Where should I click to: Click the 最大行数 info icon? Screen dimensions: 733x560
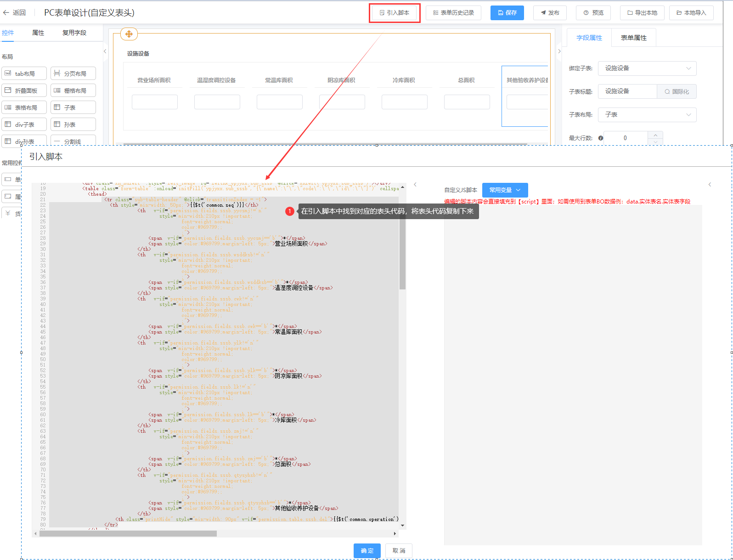(601, 138)
